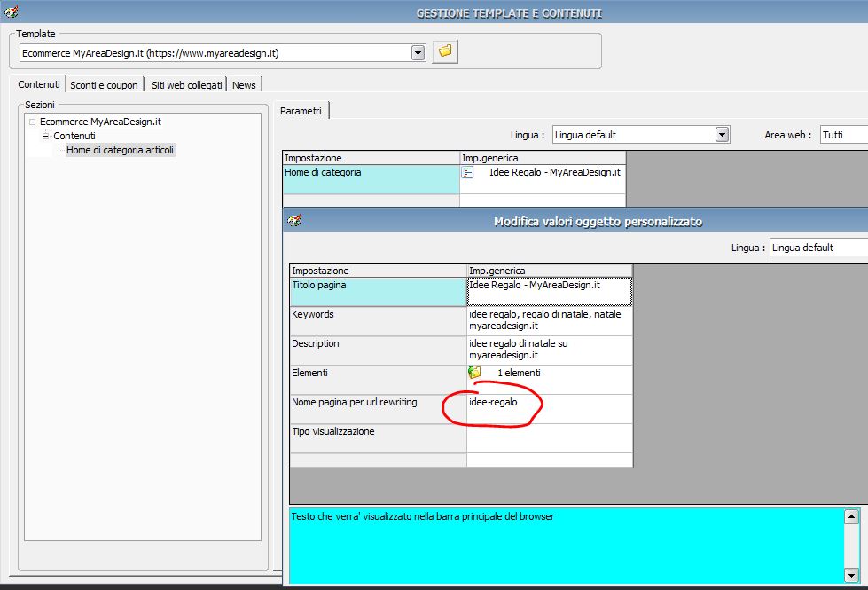868x590 pixels.
Task: Click the help text scrollbar up arrow
Action: pos(851,517)
